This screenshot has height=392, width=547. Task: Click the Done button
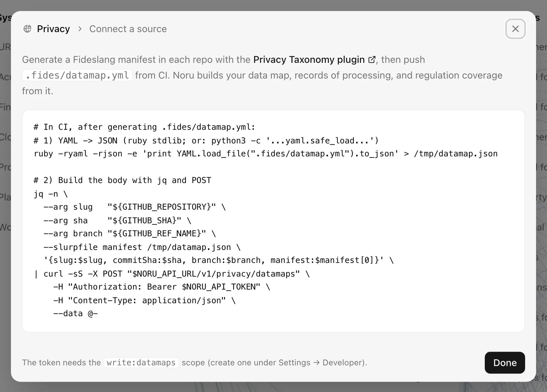505,363
